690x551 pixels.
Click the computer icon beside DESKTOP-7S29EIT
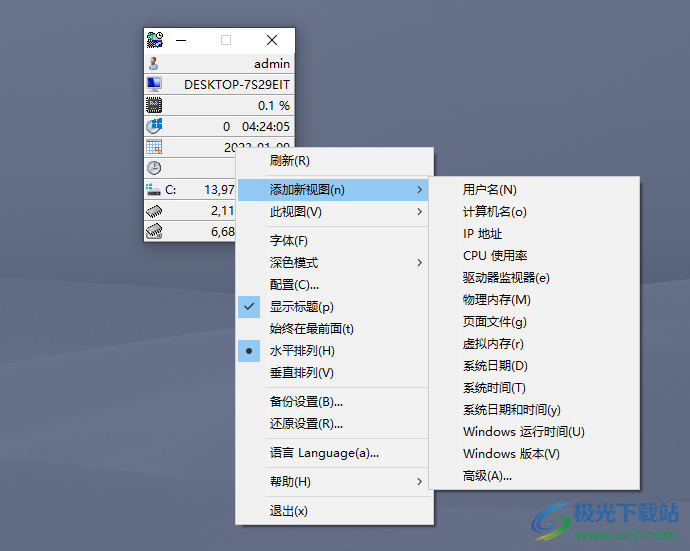click(x=154, y=84)
